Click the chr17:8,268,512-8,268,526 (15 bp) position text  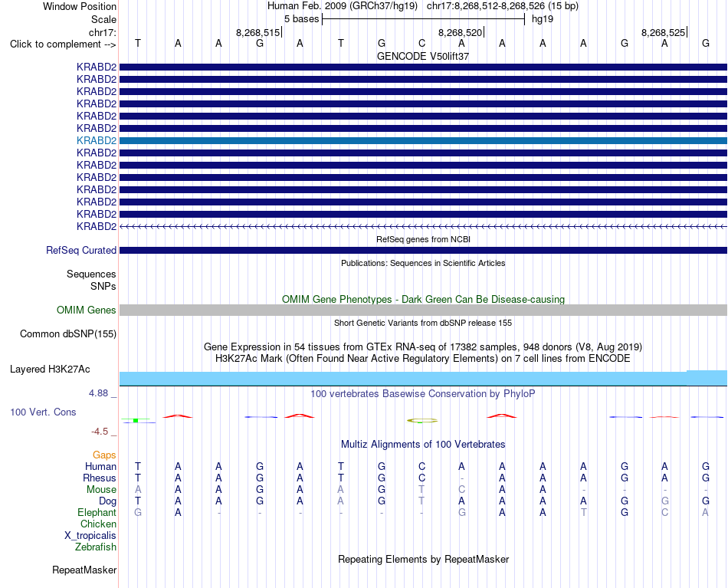pyautogui.click(x=503, y=6)
